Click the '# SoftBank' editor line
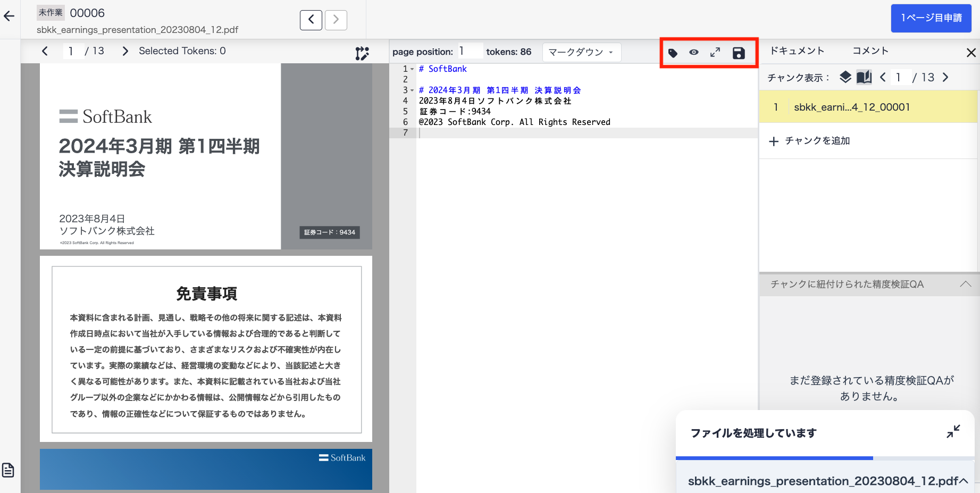The image size is (980, 493). pos(443,69)
